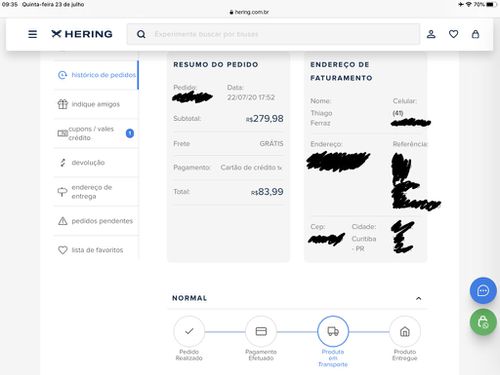This screenshot has height=375, width=500.
Task: Click the Produto Entregue house step
Action: pos(405,331)
